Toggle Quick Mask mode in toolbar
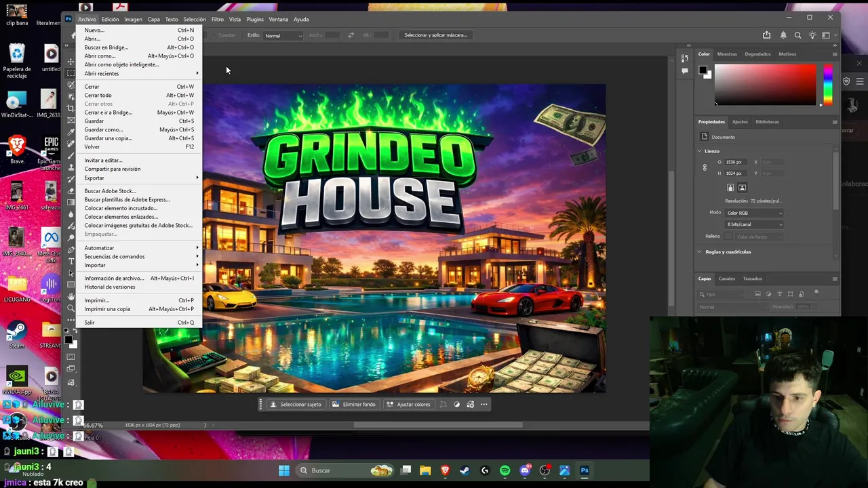Viewport: 868px width, 488px height. coord(71,357)
